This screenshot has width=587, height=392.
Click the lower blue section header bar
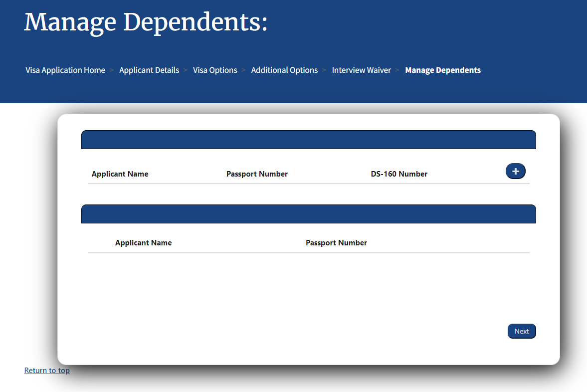308,213
